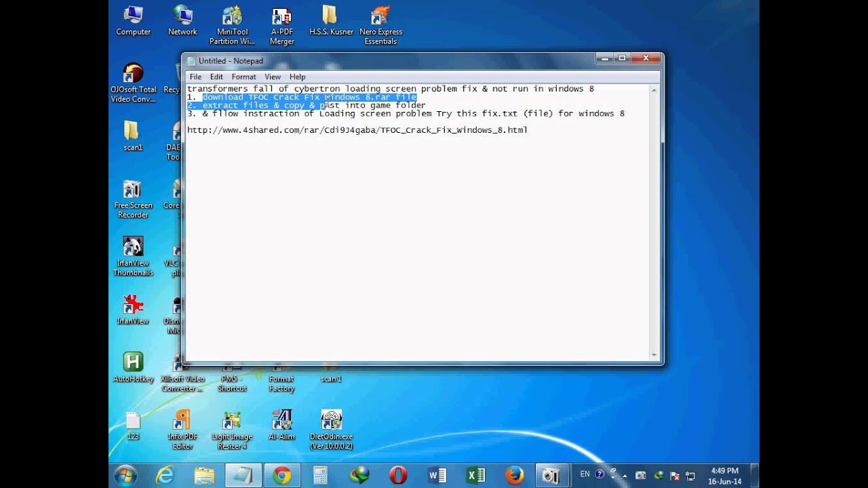
Task: Select IrfanView Thumbnails desktop icon
Action: 133,257
